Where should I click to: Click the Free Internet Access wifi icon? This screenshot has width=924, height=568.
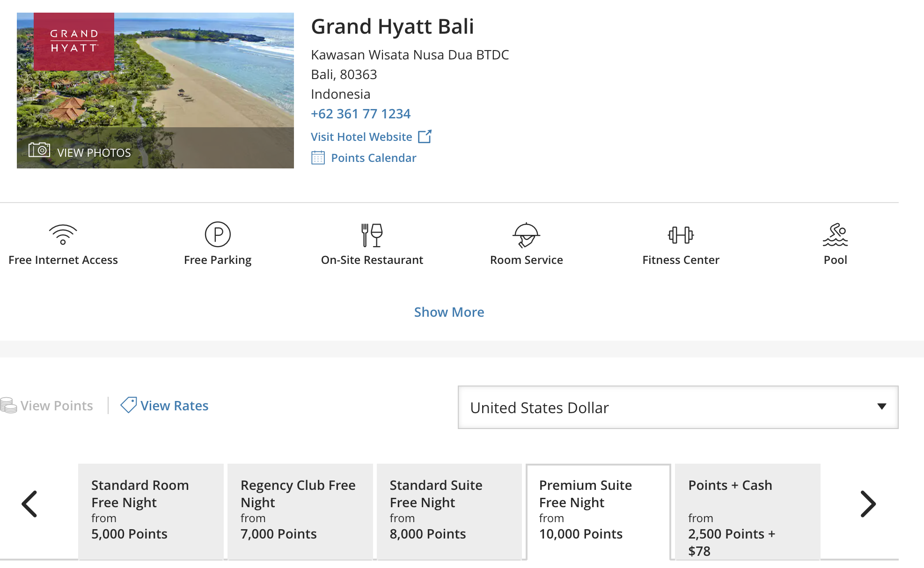coord(63,235)
